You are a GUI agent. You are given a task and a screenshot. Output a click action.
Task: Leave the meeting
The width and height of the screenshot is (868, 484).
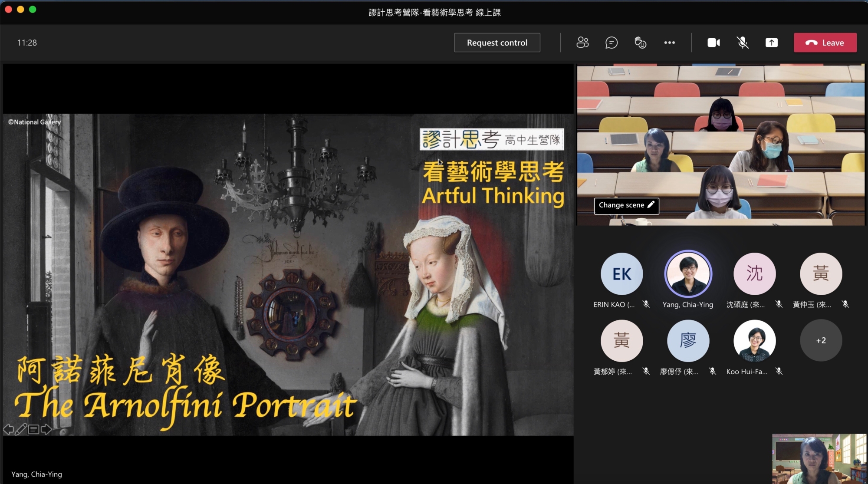tap(825, 43)
